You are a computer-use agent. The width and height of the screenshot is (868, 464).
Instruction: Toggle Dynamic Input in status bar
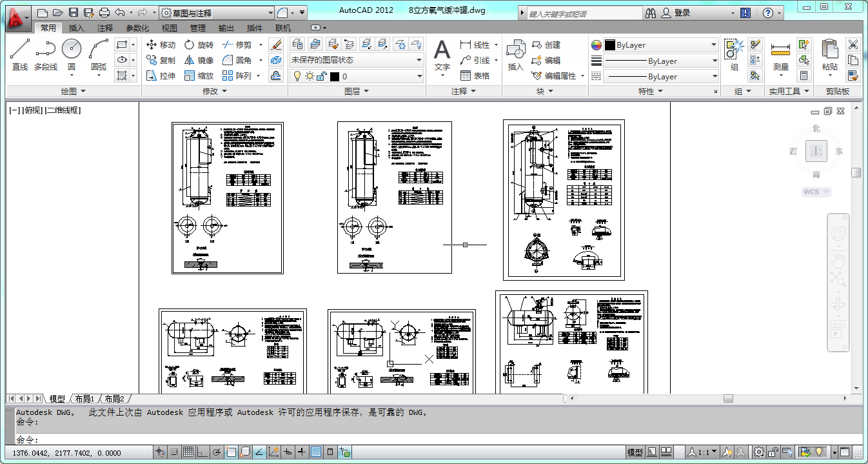point(288,452)
